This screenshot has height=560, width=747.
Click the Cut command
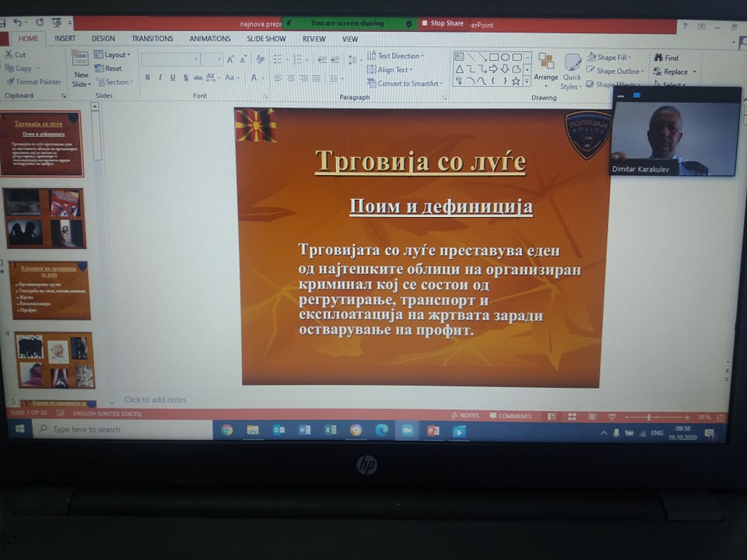pos(16,54)
